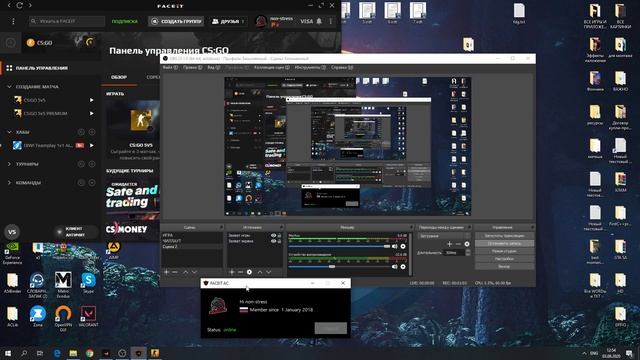Open Google Chrome from the taskbar
Viewport: 640px width, 360px height.
(89, 353)
